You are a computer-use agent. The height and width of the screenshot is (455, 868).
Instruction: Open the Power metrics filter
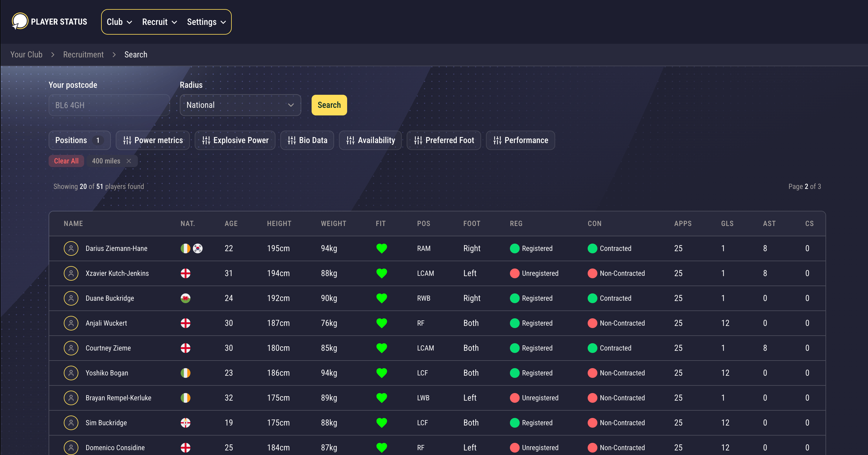point(153,140)
